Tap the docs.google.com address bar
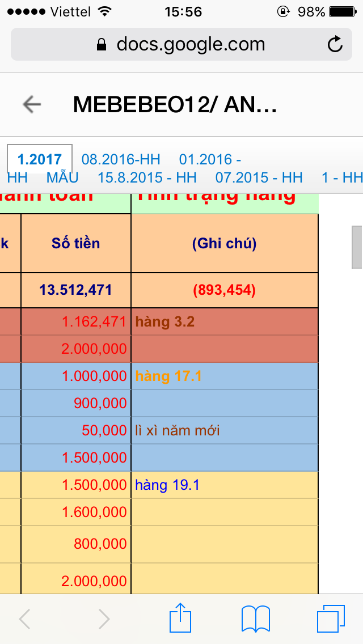The image size is (363, 644). tap(181, 44)
